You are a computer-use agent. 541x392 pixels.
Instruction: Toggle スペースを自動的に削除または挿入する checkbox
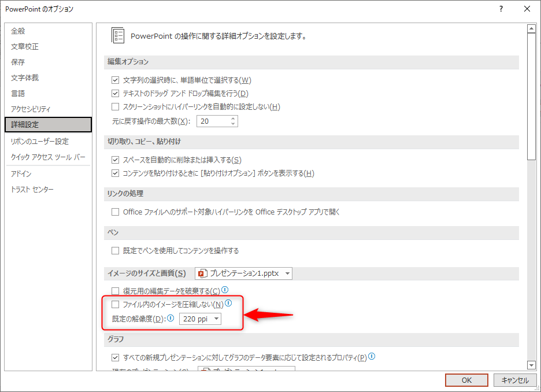pyautogui.click(x=115, y=160)
